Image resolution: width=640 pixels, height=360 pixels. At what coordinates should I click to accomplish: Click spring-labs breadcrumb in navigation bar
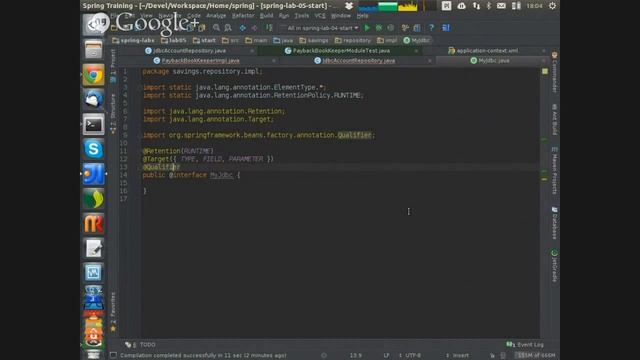pos(133,40)
